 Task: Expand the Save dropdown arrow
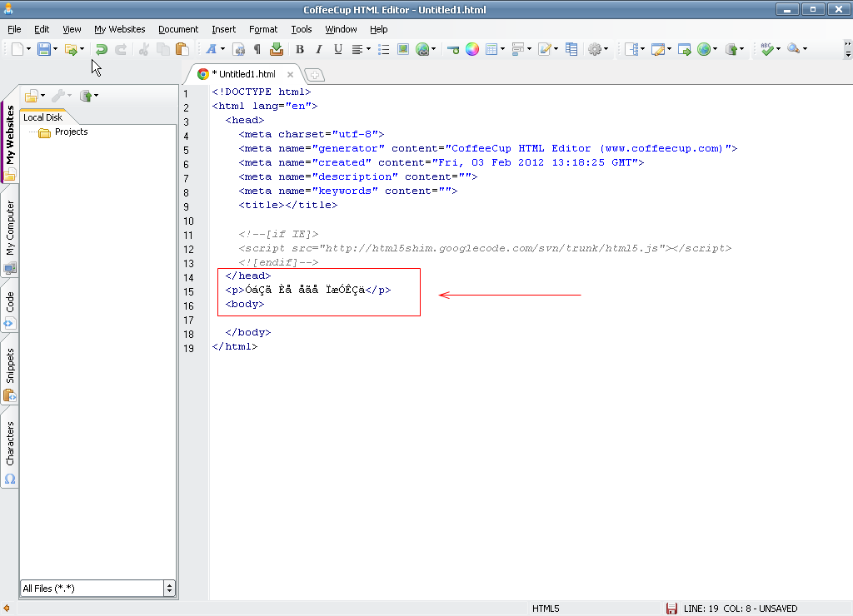click(x=56, y=49)
